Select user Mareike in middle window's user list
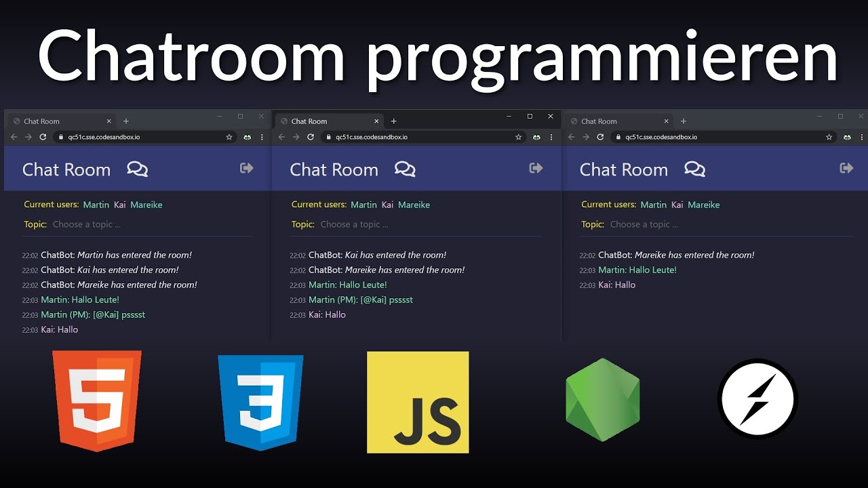 point(414,205)
